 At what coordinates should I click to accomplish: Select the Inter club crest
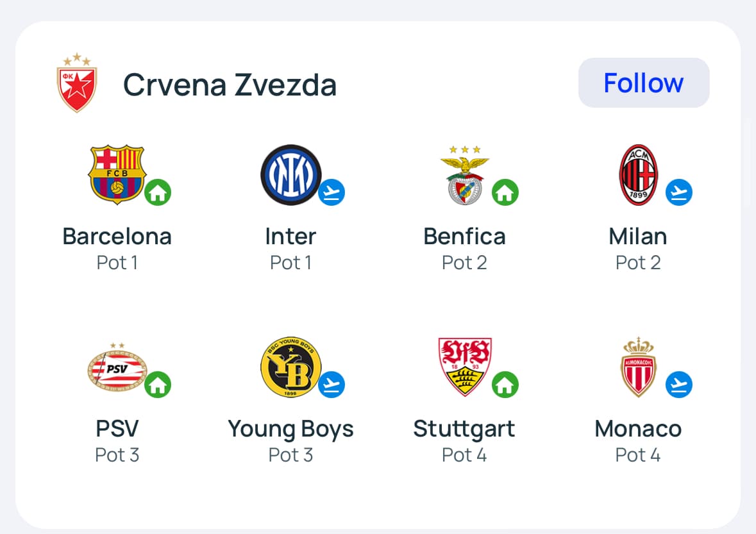[290, 174]
